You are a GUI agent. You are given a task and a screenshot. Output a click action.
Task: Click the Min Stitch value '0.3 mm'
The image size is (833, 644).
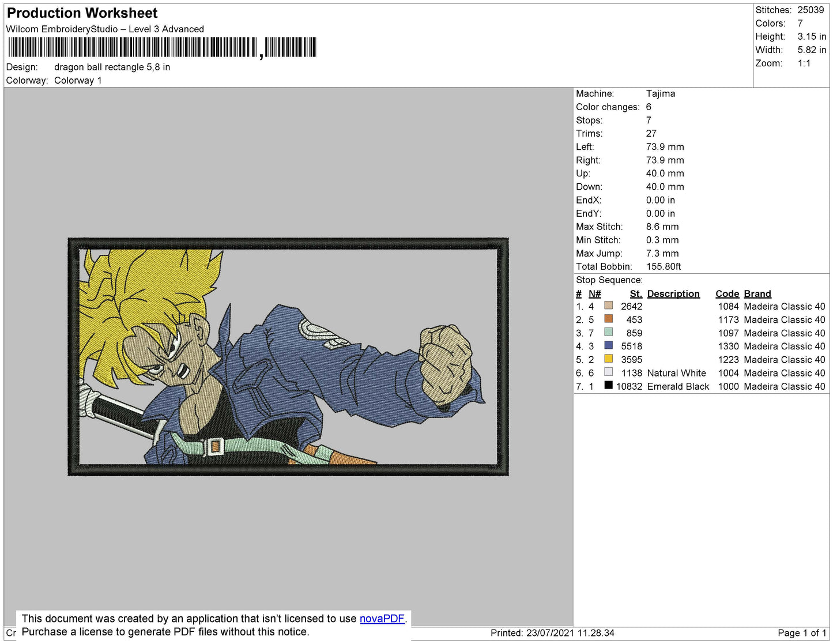662,240
